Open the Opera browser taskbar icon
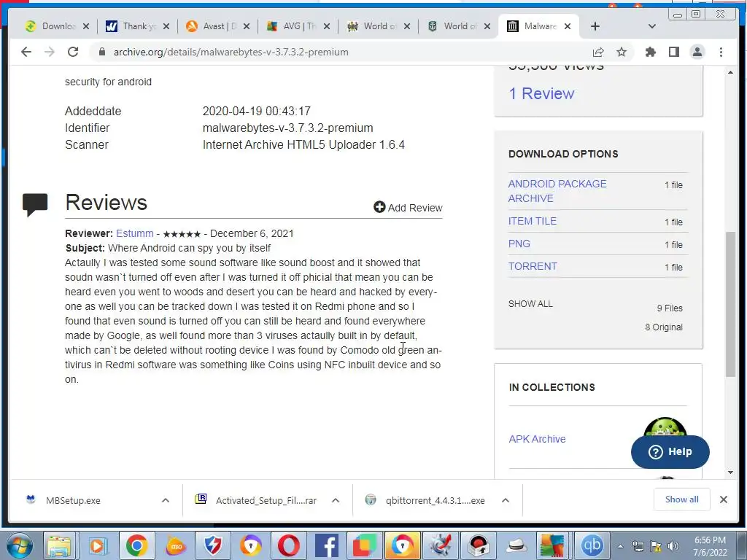Image resolution: width=747 pixels, height=560 pixels. (289, 545)
